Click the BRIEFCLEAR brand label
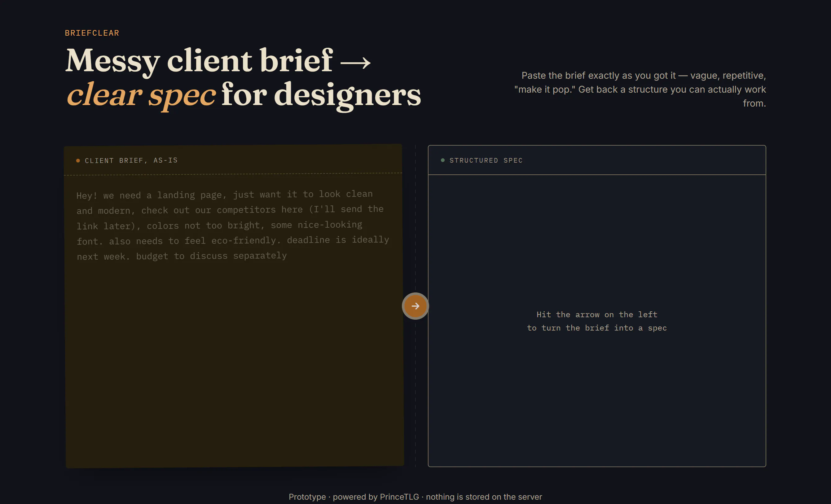 point(92,33)
